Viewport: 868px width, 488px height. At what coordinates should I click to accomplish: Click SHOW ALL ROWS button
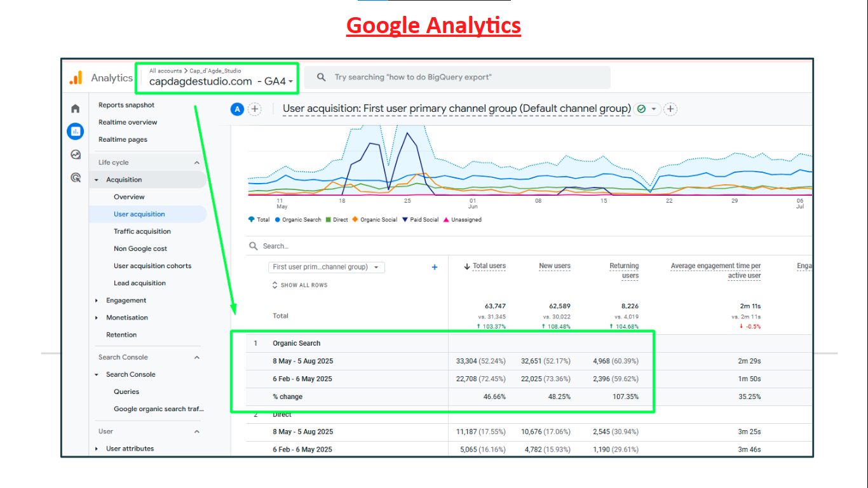(300, 285)
